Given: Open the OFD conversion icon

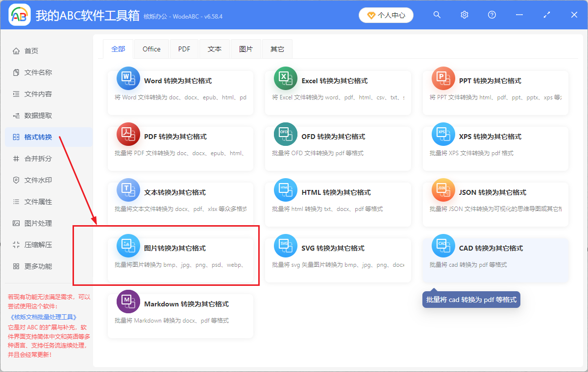Looking at the screenshot, I should click(286, 134).
